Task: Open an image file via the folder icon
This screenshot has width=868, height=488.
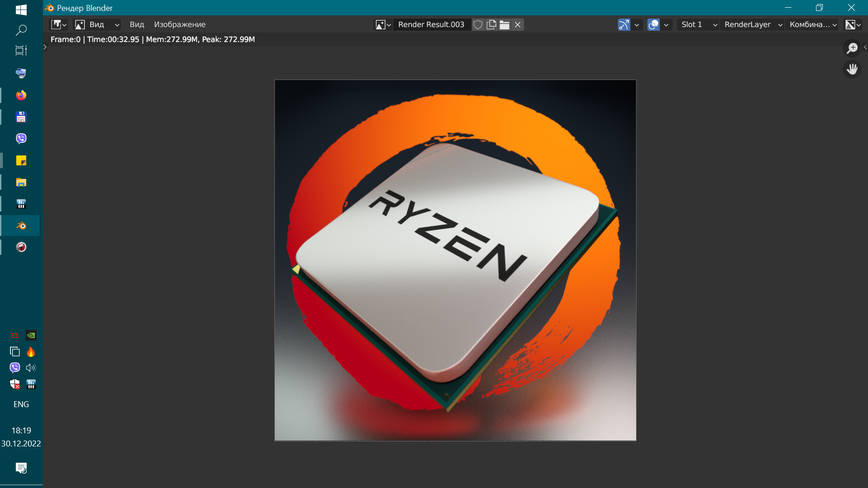Action: 505,25
